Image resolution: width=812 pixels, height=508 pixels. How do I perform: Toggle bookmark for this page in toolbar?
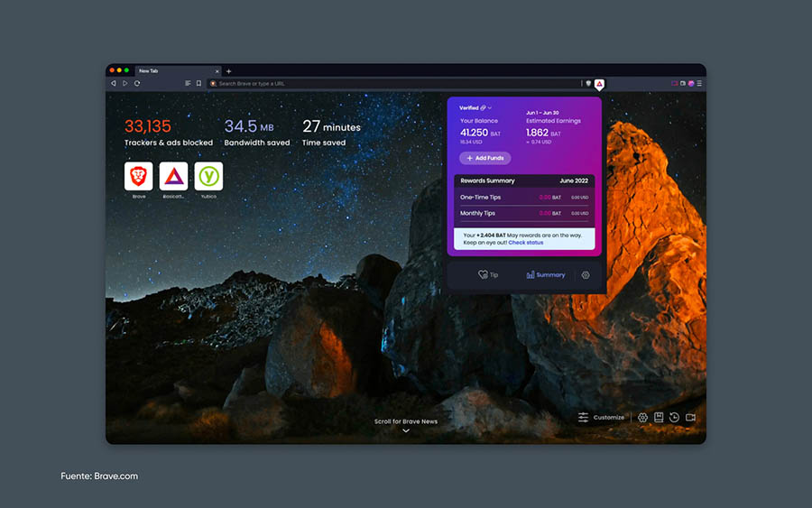click(198, 83)
